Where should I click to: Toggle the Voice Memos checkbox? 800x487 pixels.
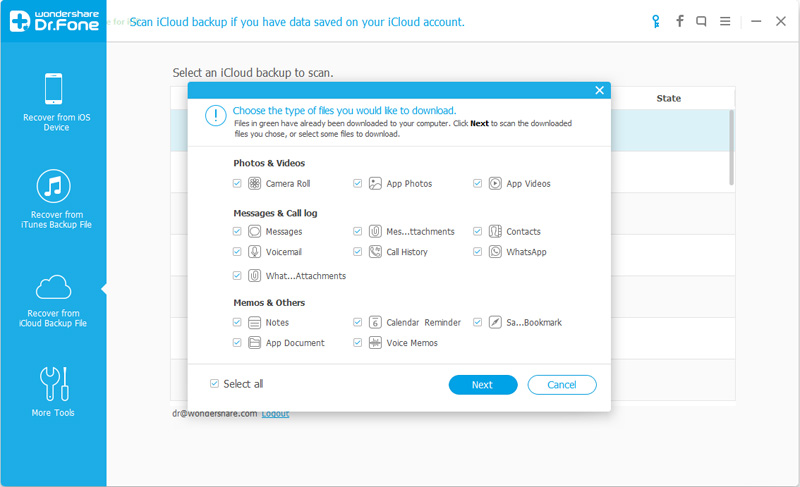point(357,342)
